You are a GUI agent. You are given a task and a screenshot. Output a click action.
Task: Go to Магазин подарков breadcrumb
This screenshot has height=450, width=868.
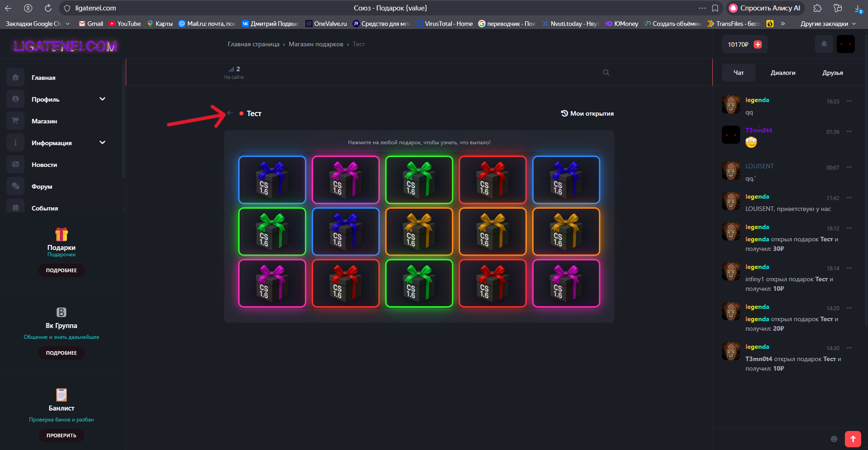316,44
